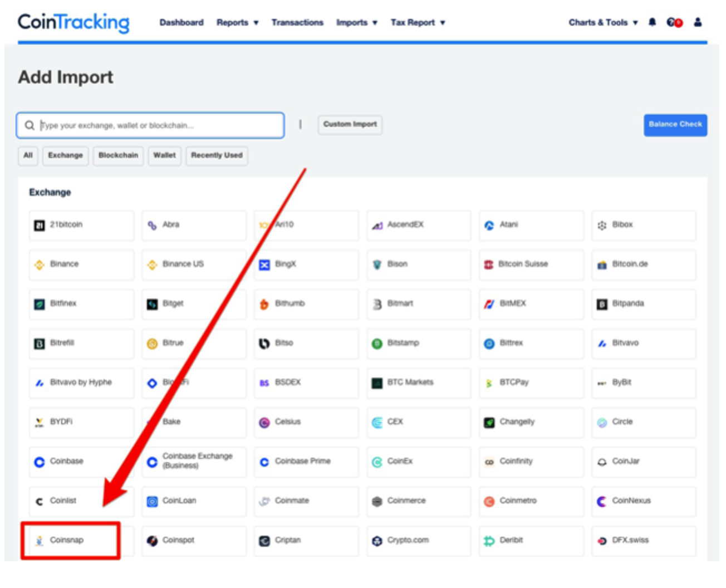Focus the exchange search input field
This screenshot has height=588, width=726.
150,125
